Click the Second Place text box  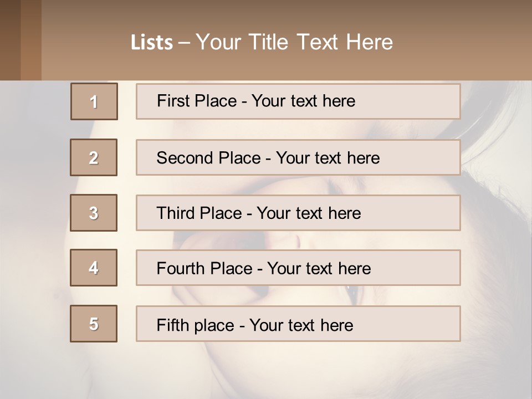pos(298,157)
